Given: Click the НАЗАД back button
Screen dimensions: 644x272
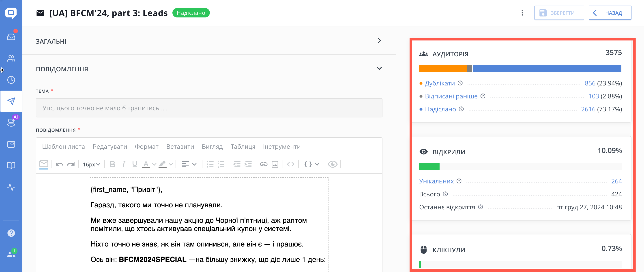Looking at the screenshot, I should tap(610, 13).
